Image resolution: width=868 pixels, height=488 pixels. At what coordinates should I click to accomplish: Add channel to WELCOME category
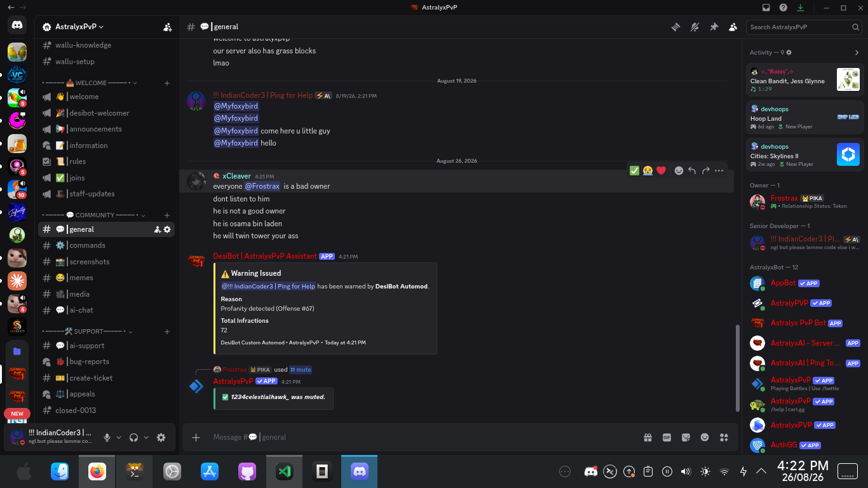(167, 83)
